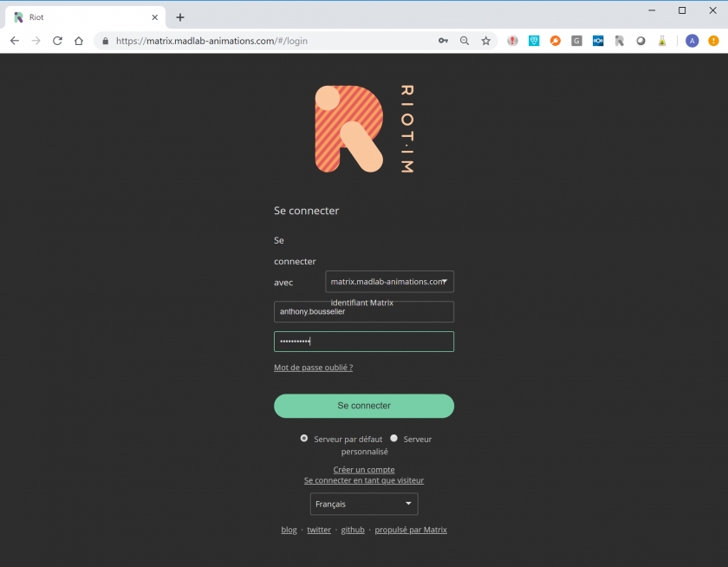Open the browser home page icon

pos(79,41)
